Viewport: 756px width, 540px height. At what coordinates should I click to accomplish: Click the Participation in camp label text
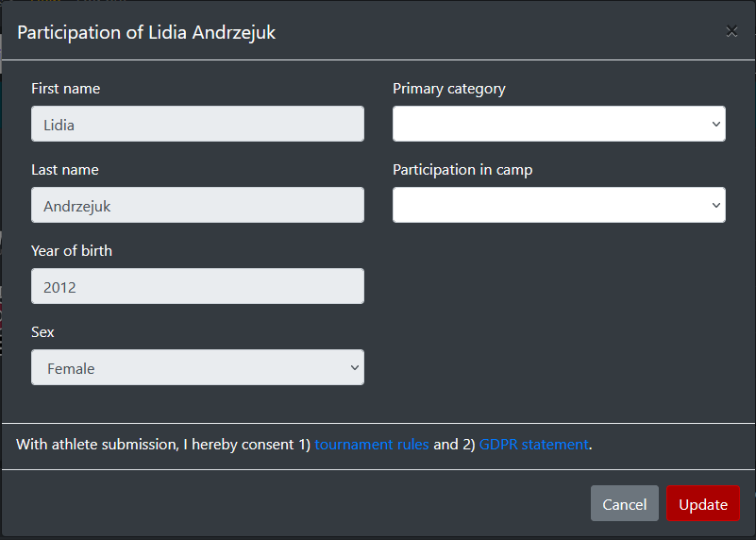462,170
